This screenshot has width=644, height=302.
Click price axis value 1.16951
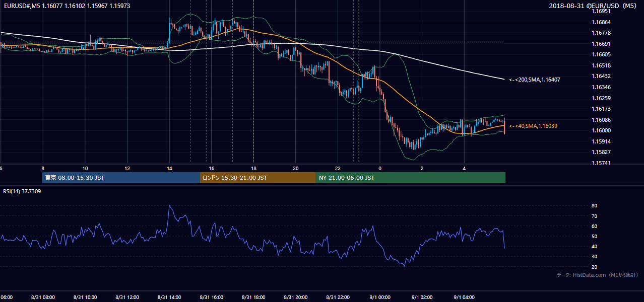point(601,11)
